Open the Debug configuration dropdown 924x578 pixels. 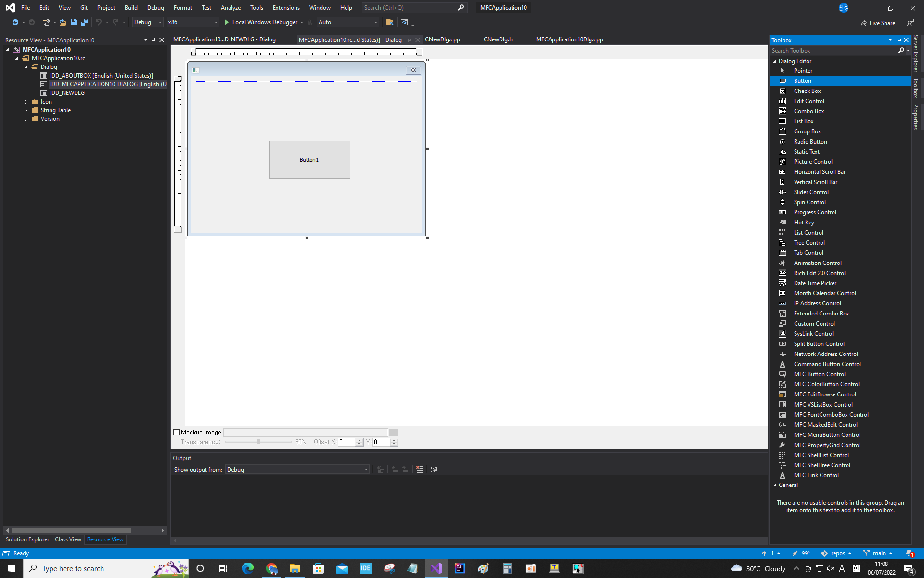point(148,22)
